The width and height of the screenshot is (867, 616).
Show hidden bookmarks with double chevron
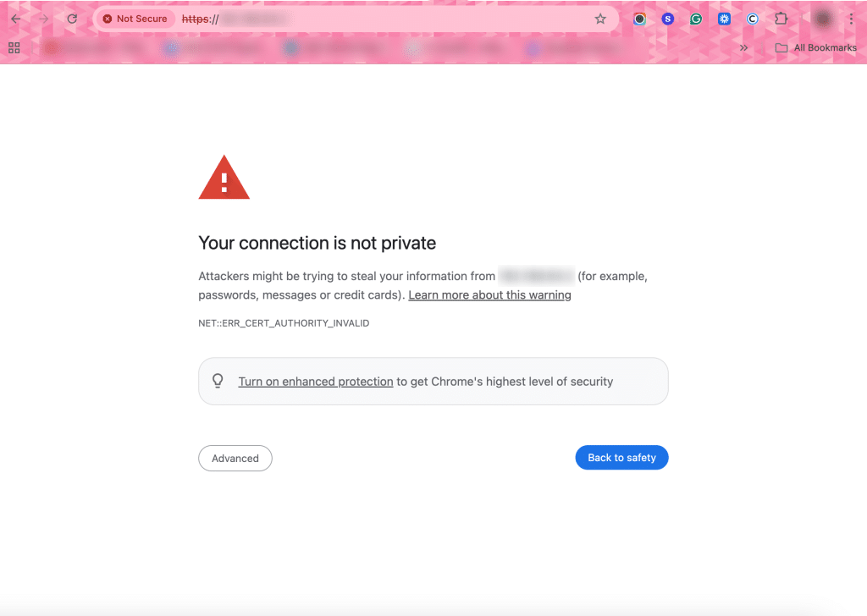(743, 47)
